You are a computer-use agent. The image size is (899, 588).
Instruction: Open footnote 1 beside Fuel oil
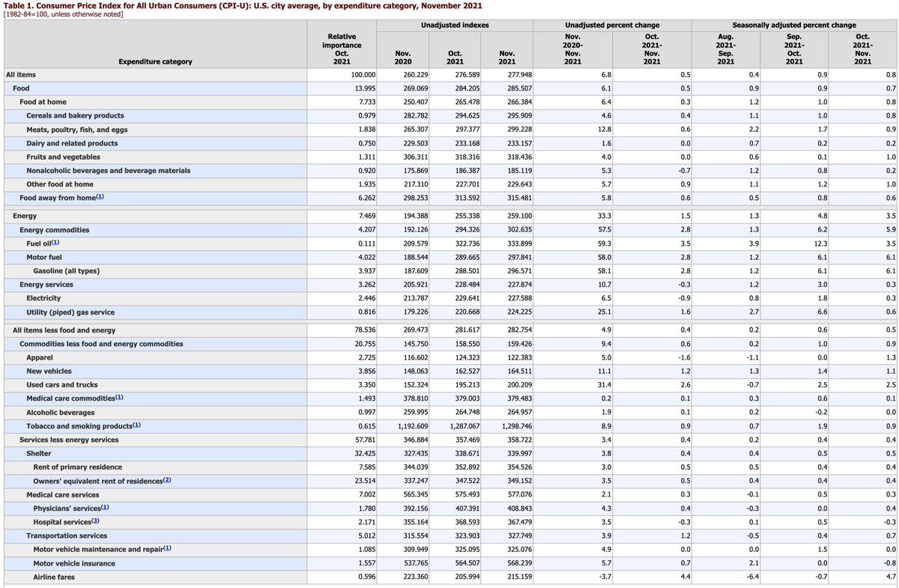tap(55, 243)
